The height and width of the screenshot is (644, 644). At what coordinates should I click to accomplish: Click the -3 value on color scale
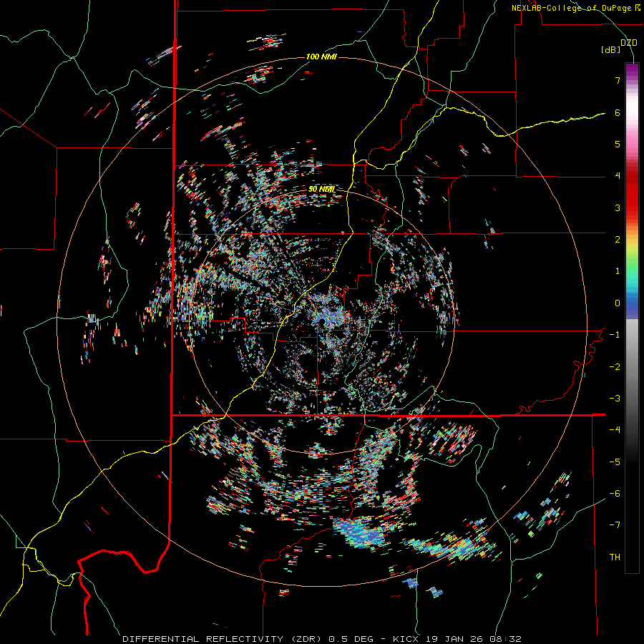coord(615,399)
